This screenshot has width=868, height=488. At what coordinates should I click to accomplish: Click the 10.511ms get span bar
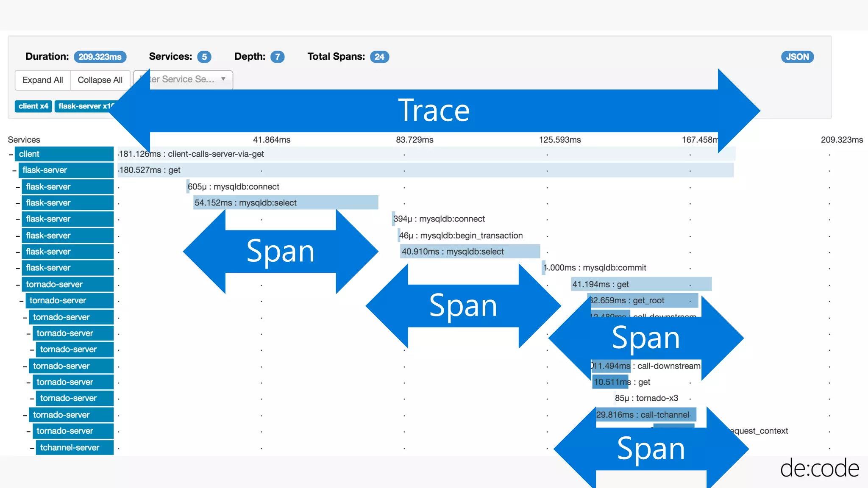coord(611,382)
